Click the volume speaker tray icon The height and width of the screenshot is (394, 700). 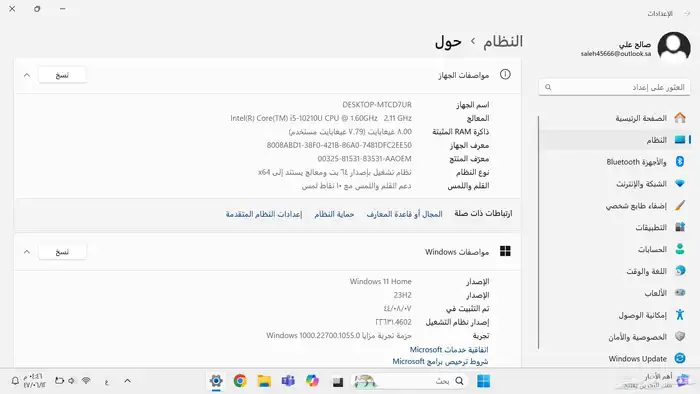pos(71,381)
